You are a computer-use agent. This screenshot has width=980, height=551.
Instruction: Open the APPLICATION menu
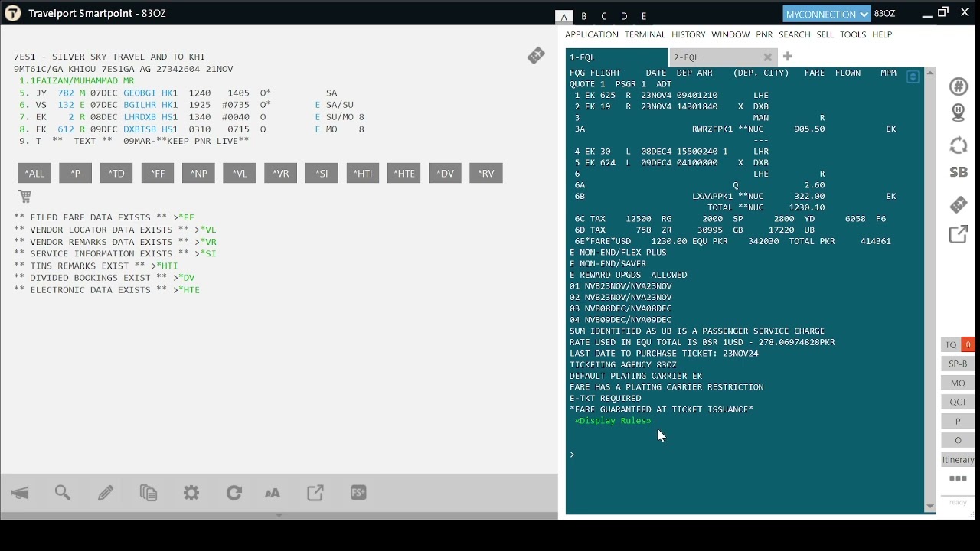click(x=591, y=34)
